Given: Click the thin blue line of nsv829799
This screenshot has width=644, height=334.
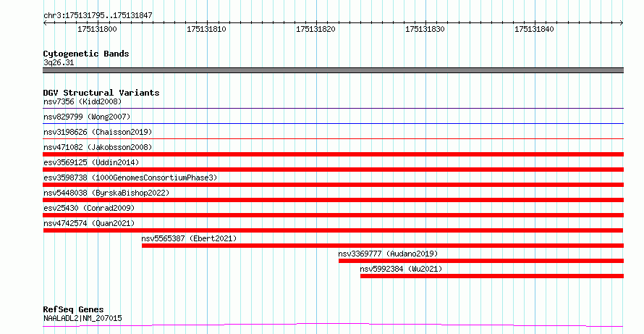Looking at the screenshot, I should point(333,124).
